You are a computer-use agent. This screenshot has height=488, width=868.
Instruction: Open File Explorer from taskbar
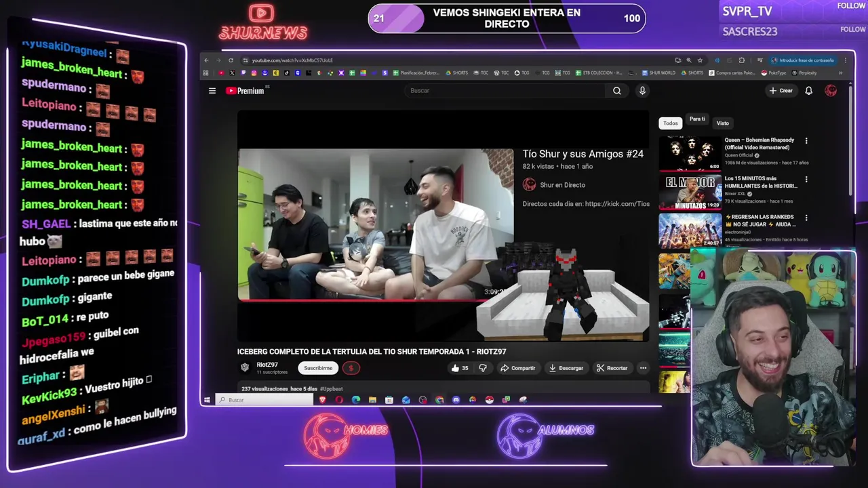(372, 400)
